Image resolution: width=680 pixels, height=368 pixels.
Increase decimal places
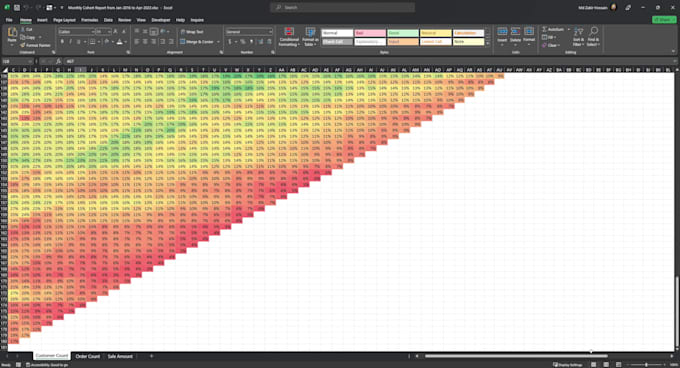click(x=261, y=42)
